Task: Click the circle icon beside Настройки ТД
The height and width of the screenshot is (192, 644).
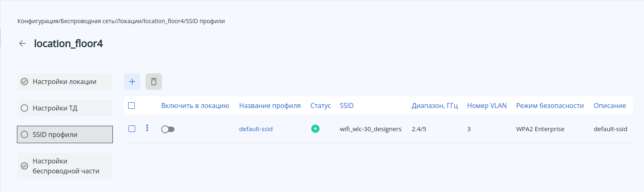Action: pyautogui.click(x=24, y=108)
